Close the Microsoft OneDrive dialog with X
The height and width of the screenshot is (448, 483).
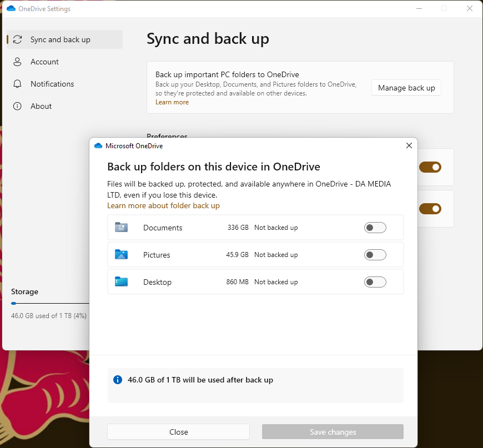(409, 145)
